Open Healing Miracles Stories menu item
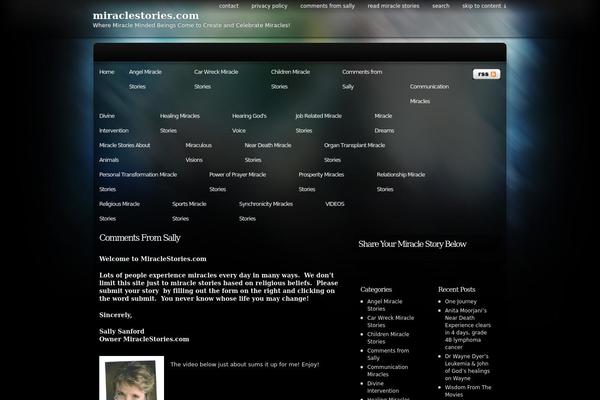Image resolution: width=600 pixels, height=400 pixels. (180, 123)
